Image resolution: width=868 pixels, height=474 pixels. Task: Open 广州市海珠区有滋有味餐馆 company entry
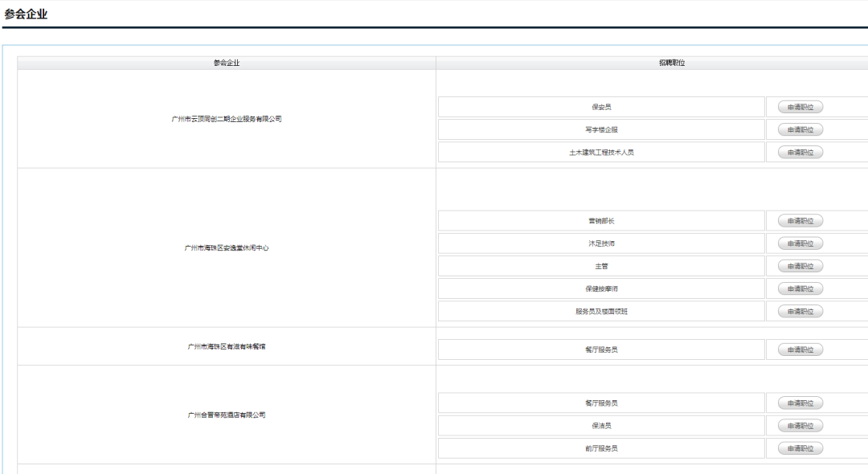pyautogui.click(x=227, y=346)
